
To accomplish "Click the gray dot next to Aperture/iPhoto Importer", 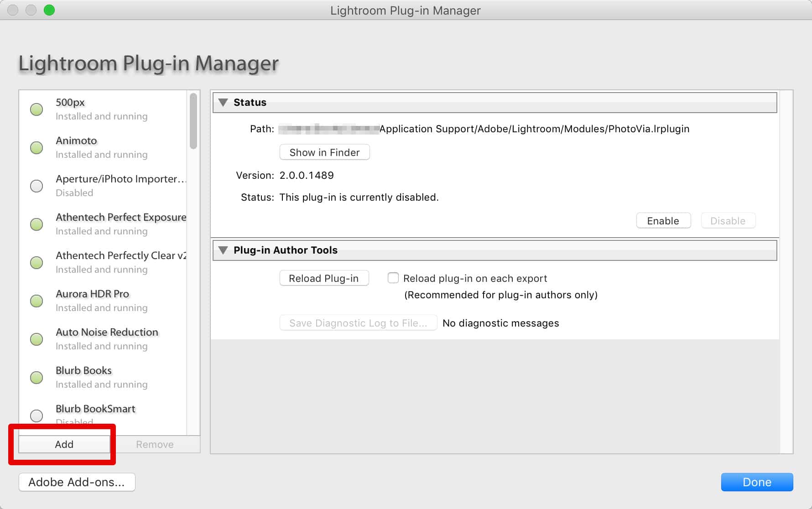I will click(36, 186).
